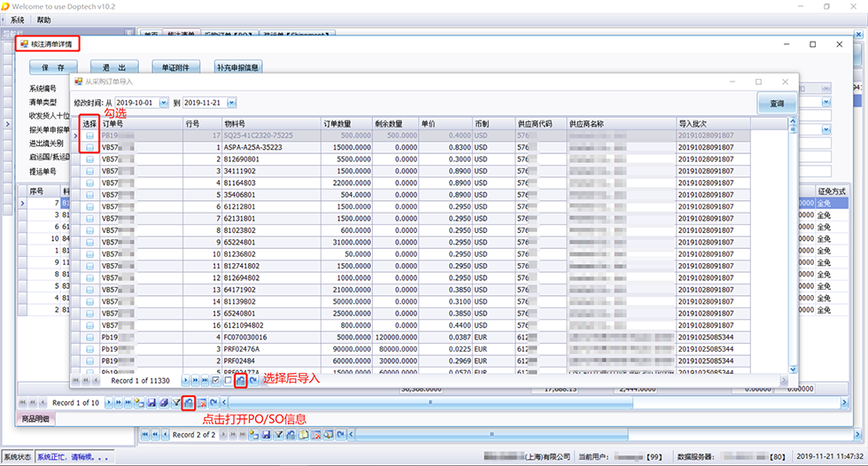Click the import-after-selection icon in the dialog
The width and height of the screenshot is (868, 466).
point(240,380)
